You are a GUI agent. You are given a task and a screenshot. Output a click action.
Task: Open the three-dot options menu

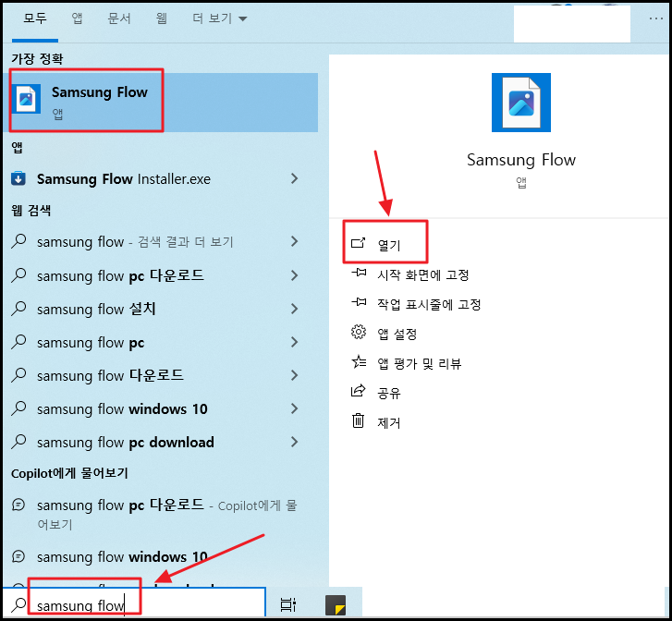656,18
